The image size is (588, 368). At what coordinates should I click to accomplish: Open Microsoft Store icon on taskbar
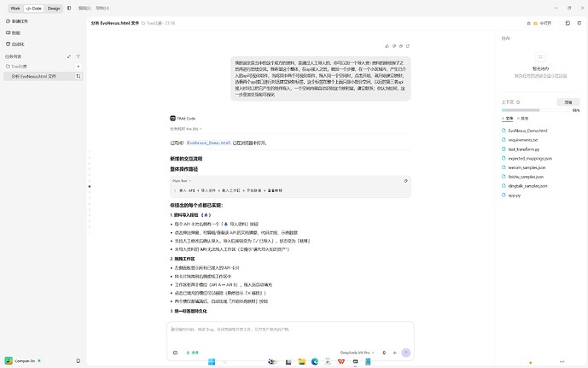coord(328,362)
